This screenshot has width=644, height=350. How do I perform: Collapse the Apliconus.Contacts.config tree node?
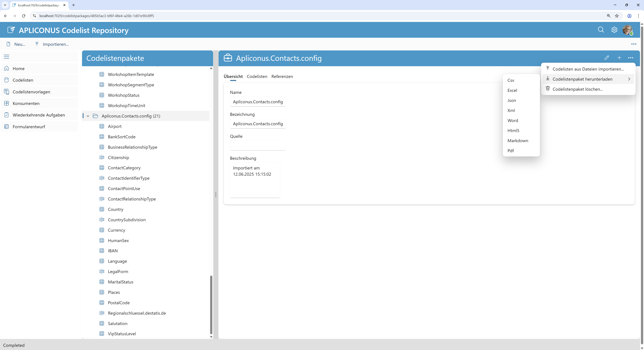click(88, 116)
